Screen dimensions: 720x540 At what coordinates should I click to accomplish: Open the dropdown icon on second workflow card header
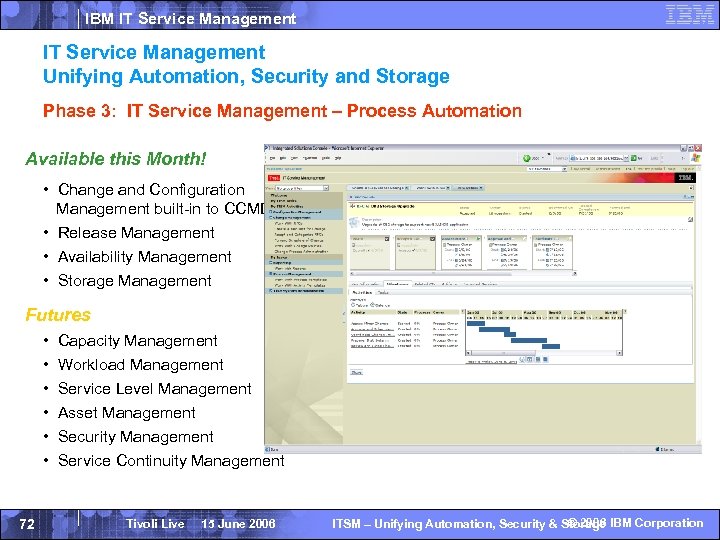tap(432, 239)
